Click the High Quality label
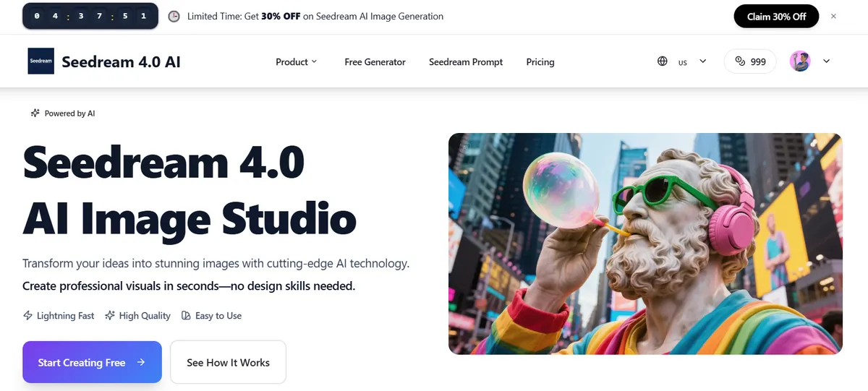This screenshot has height=391, width=868. pos(145,316)
